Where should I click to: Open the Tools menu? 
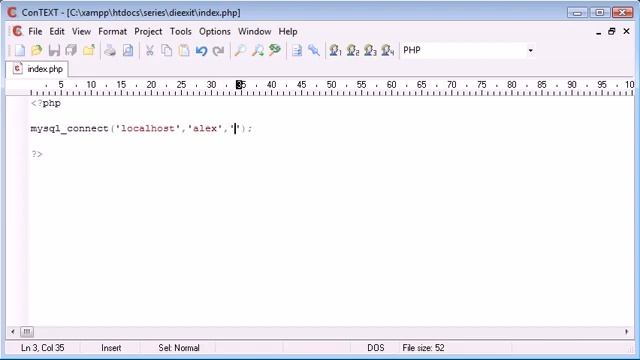point(180,31)
